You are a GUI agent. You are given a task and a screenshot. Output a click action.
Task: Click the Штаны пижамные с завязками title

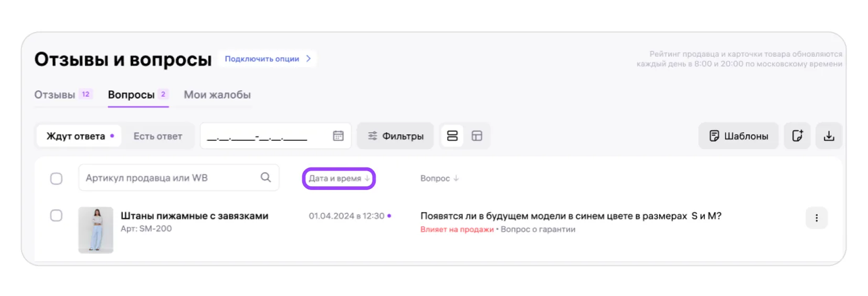194,216
